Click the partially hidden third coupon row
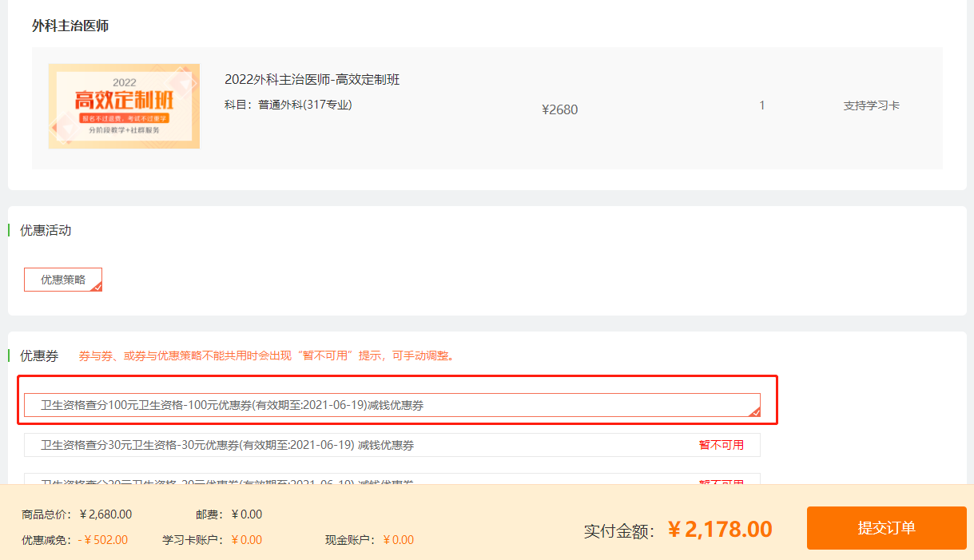This screenshot has width=974, height=560. click(x=360, y=480)
